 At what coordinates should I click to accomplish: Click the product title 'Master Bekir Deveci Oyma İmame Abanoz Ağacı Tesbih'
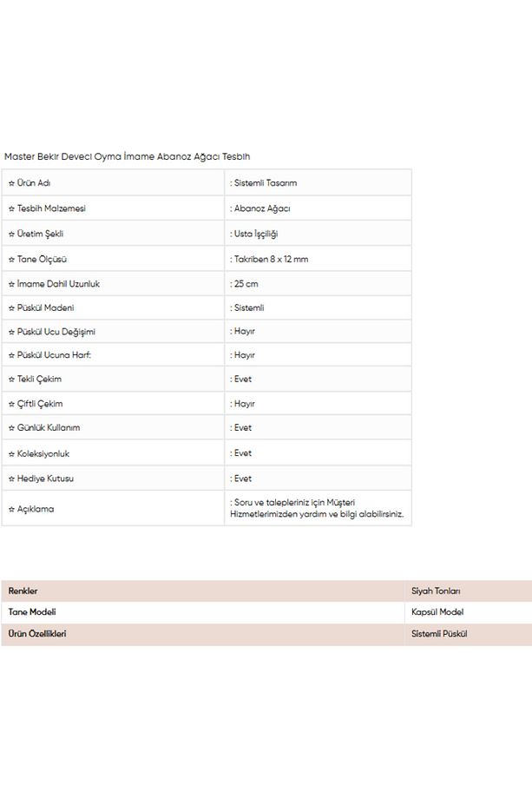tap(128, 156)
